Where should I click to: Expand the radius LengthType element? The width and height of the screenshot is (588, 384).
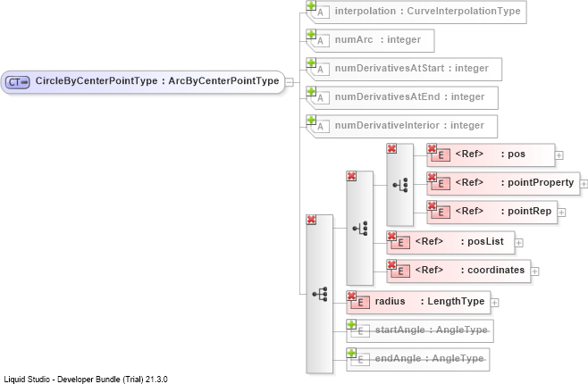click(x=495, y=303)
